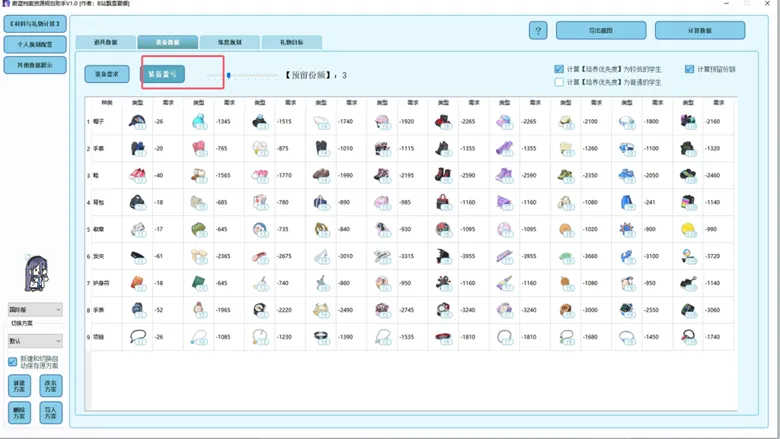Screen dimensions: 780x439
Task: Click the blue hat icon beside -1345
Action: 198,121
